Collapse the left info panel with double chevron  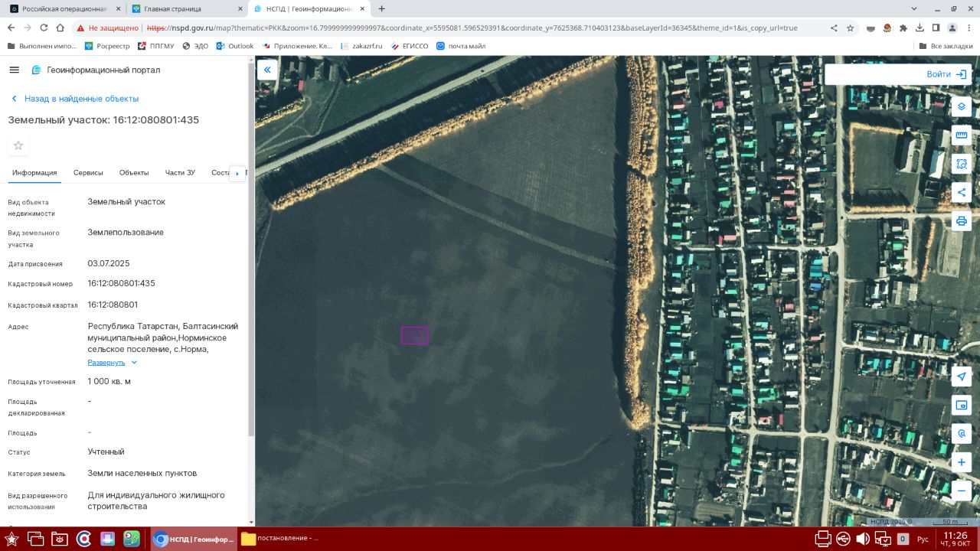tap(267, 70)
